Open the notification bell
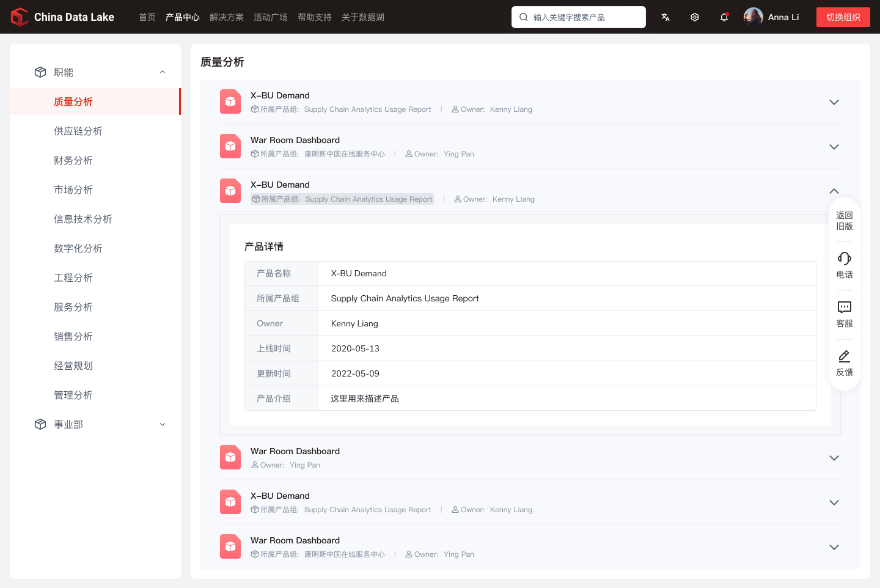This screenshot has width=880, height=588. (724, 17)
